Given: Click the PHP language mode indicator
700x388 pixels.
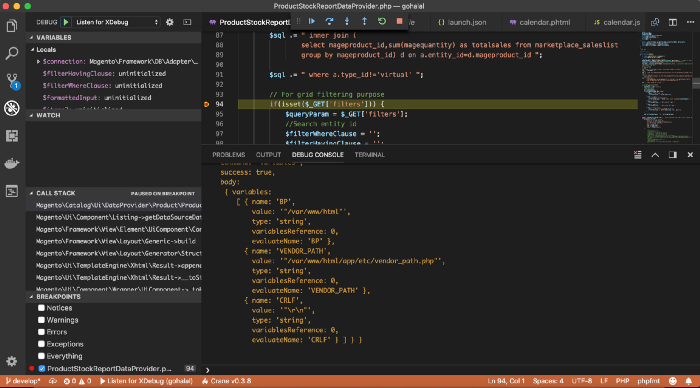Looking at the screenshot, I should [622, 381].
